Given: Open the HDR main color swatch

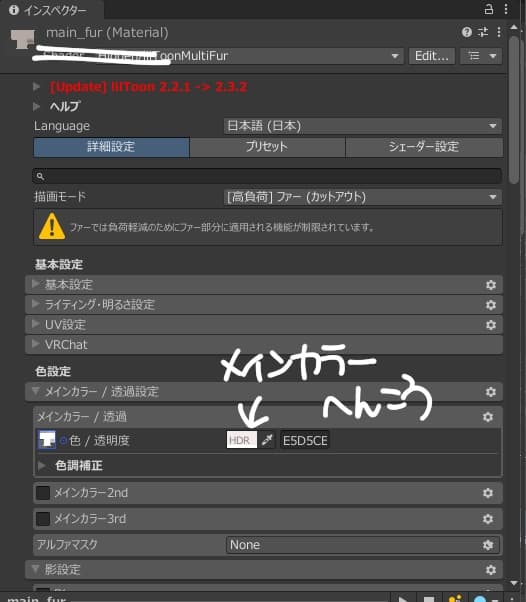Looking at the screenshot, I should pyautogui.click(x=241, y=440).
